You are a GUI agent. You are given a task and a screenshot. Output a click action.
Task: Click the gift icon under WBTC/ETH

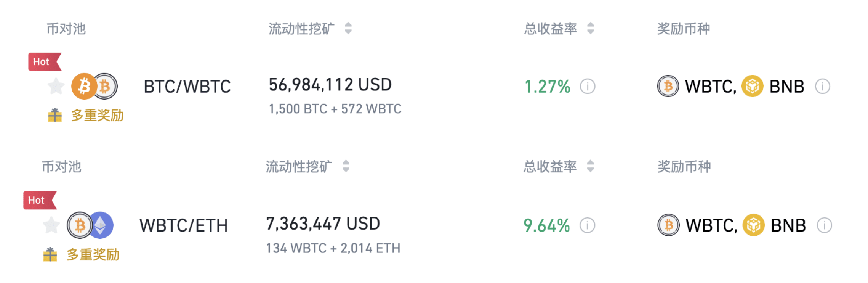(x=50, y=254)
